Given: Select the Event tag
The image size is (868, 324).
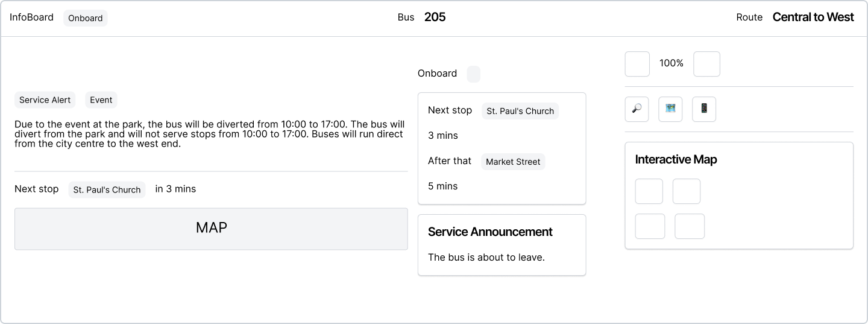Looking at the screenshot, I should 101,100.
